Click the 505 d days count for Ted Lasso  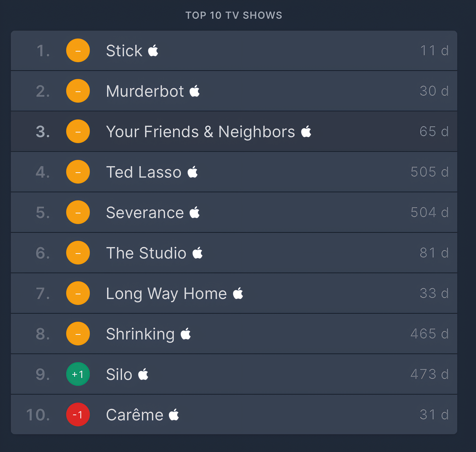[430, 172]
